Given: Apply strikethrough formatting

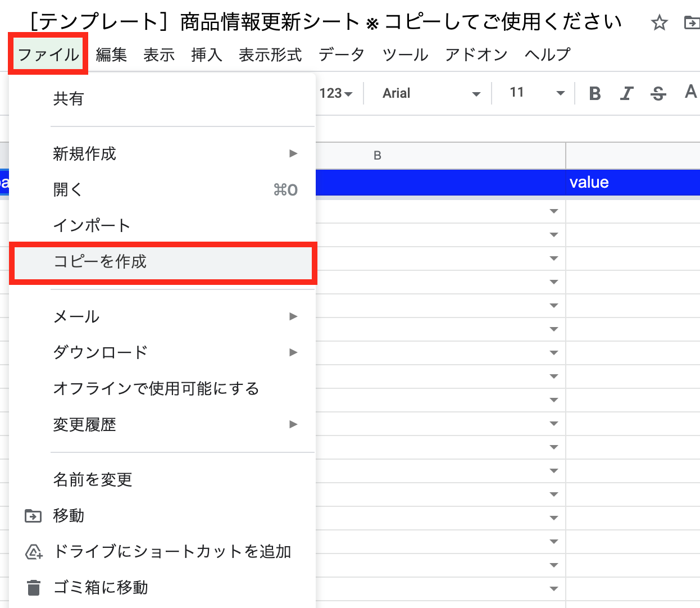Looking at the screenshot, I should coord(657,93).
